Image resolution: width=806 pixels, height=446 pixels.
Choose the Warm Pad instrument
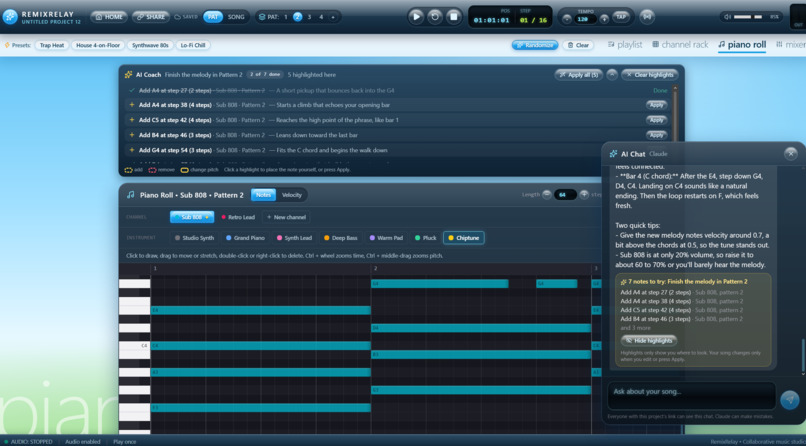pos(386,238)
